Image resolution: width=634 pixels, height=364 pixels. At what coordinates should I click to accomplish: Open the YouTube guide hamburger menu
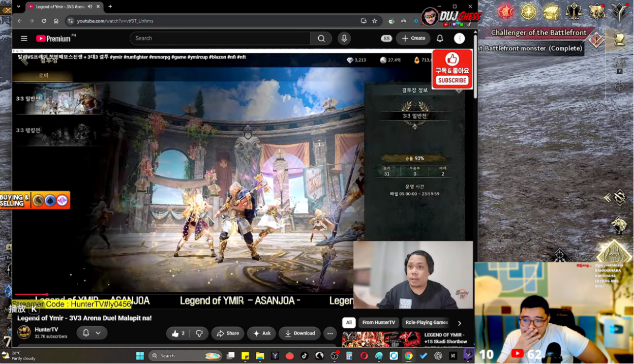[24, 39]
